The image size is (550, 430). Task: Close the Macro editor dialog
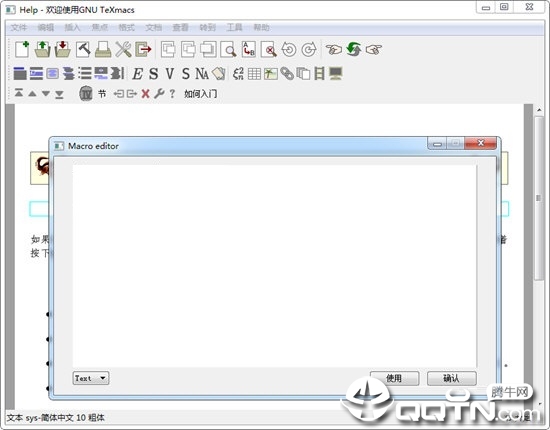click(481, 143)
